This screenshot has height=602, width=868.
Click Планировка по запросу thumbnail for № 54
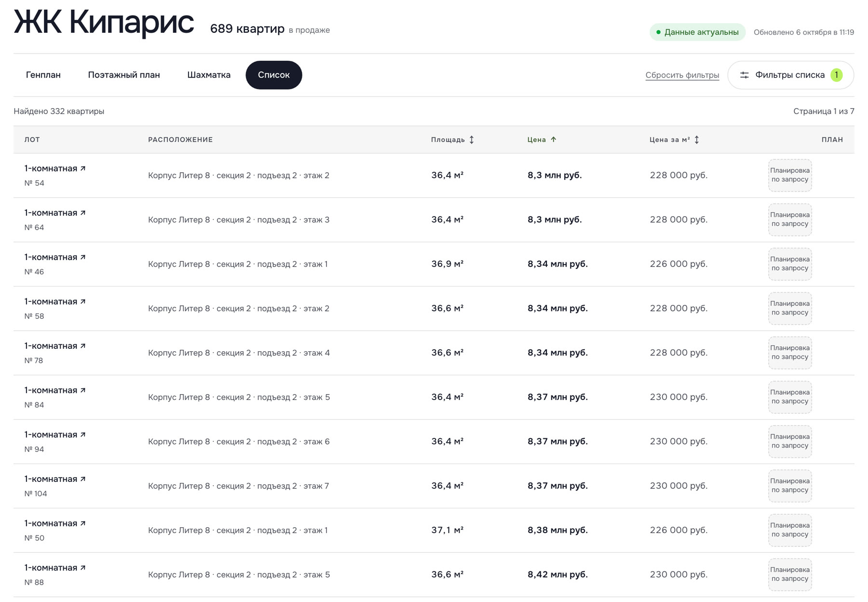[790, 175]
